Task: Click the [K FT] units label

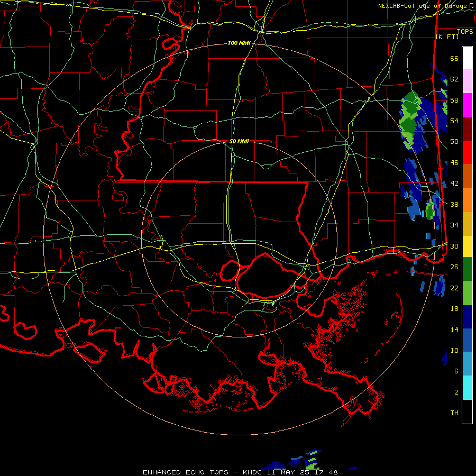Action: click(447, 36)
